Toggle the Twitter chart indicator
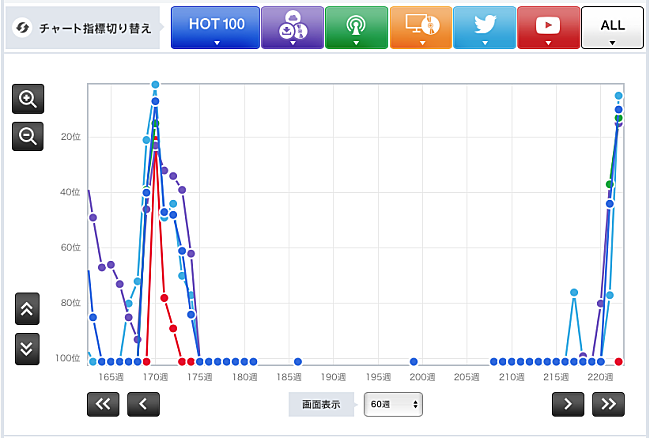Screen dimensions: 650x438 483,27
